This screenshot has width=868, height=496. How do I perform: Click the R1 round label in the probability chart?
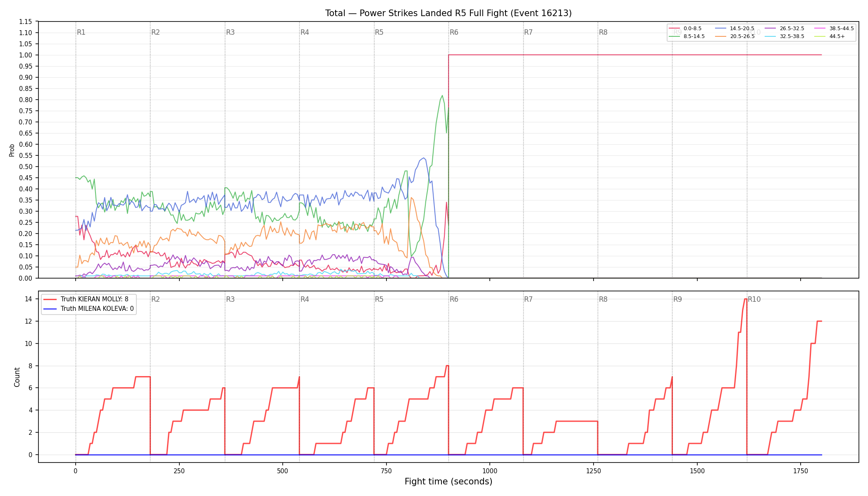[x=81, y=32]
